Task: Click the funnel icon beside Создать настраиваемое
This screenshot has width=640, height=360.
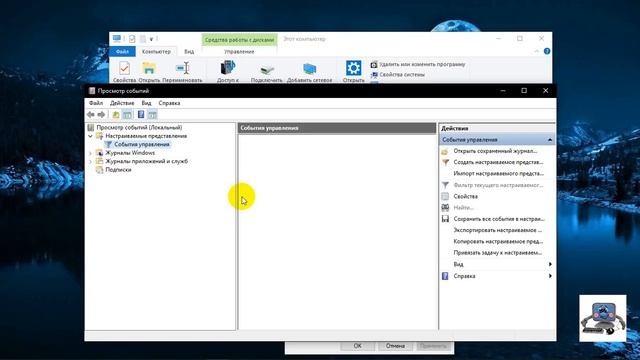Action: pyautogui.click(x=445, y=162)
